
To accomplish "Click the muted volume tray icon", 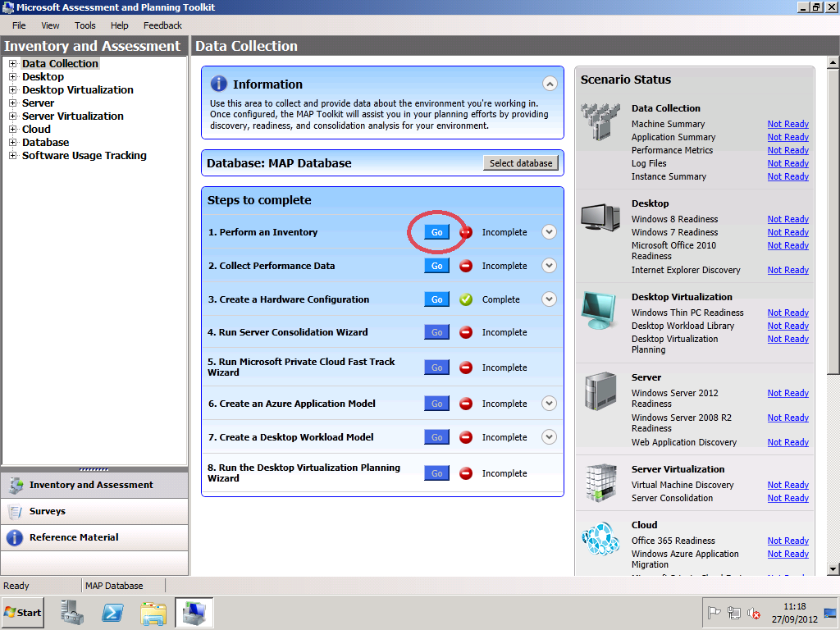I will coord(754,613).
